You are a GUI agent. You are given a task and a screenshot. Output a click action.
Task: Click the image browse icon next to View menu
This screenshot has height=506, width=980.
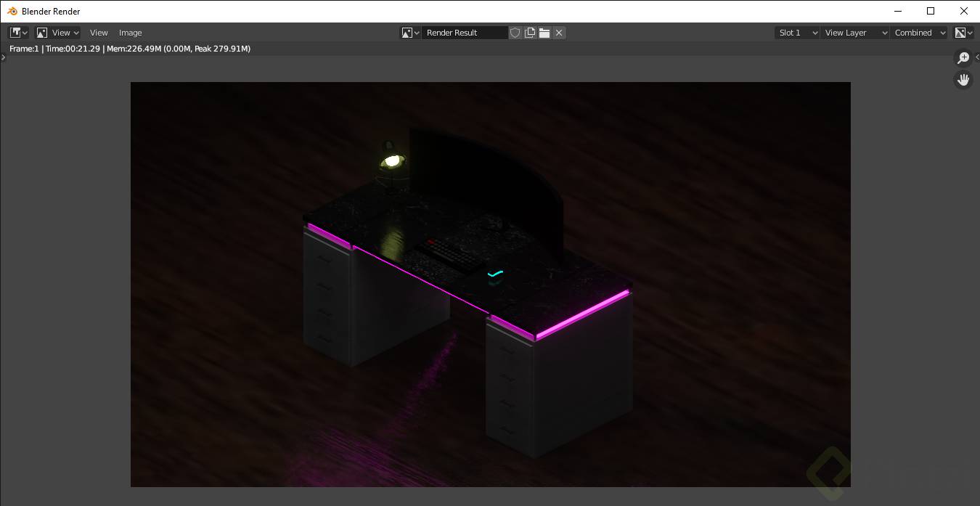coord(43,32)
